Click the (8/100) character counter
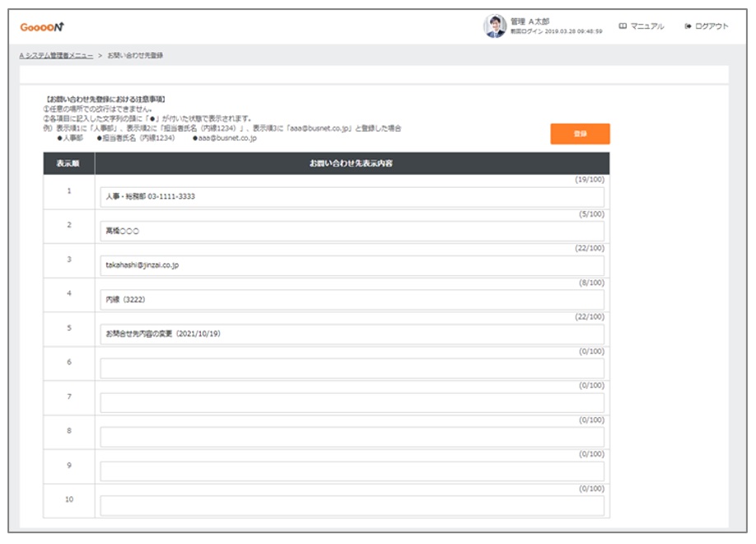The height and width of the screenshot is (544, 756). [591, 283]
